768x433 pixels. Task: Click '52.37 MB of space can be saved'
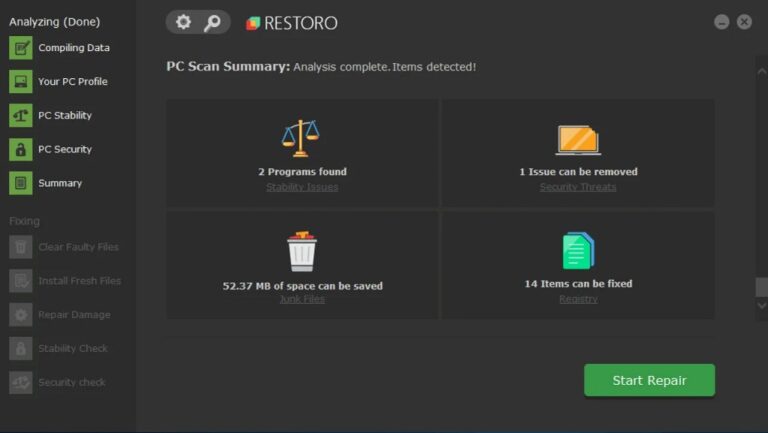(x=303, y=286)
